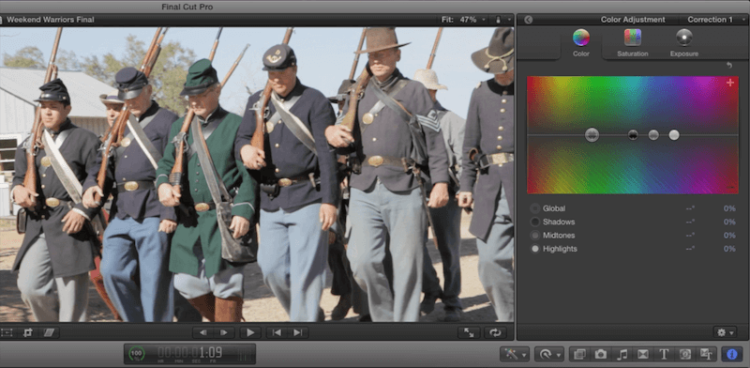Open the Fit 47% zoom dropdown

[x=463, y=20]
